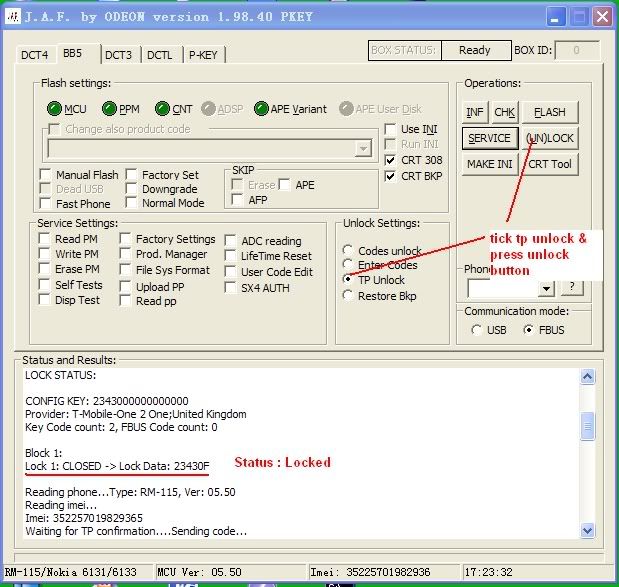
Task: Check the User Code Edit option
Action: tap(230, 272)
